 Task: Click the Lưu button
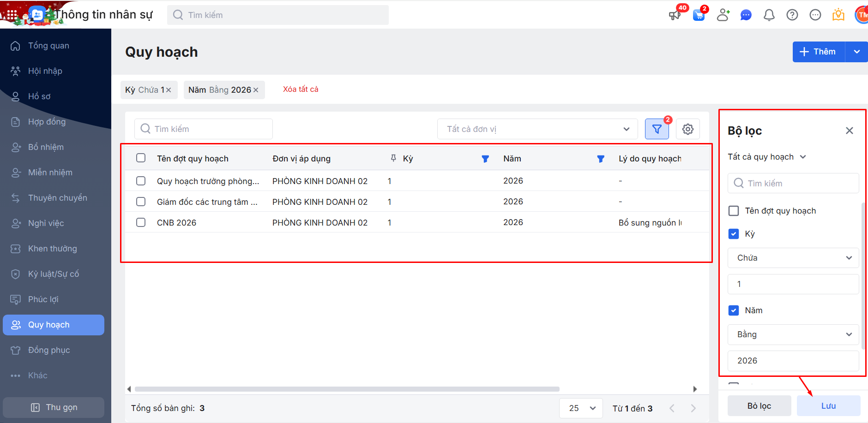pyautogui.click(x=828, y=406)
